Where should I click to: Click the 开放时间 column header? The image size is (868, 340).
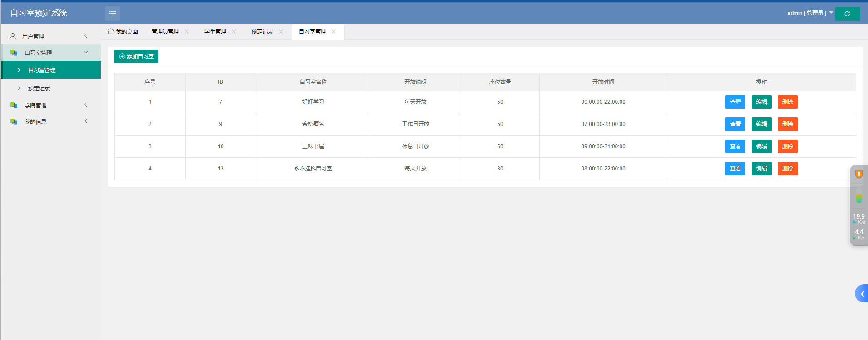[x=603, y=82]
